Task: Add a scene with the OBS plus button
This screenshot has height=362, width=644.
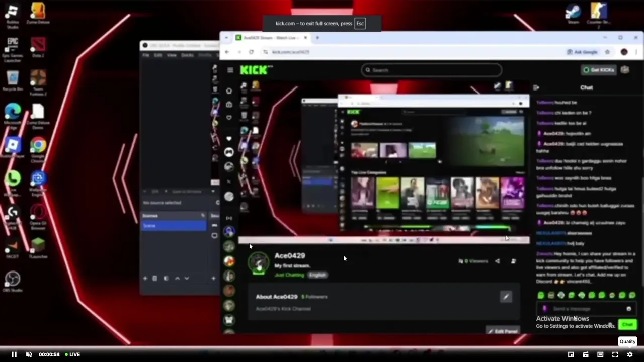Action: 145,278
